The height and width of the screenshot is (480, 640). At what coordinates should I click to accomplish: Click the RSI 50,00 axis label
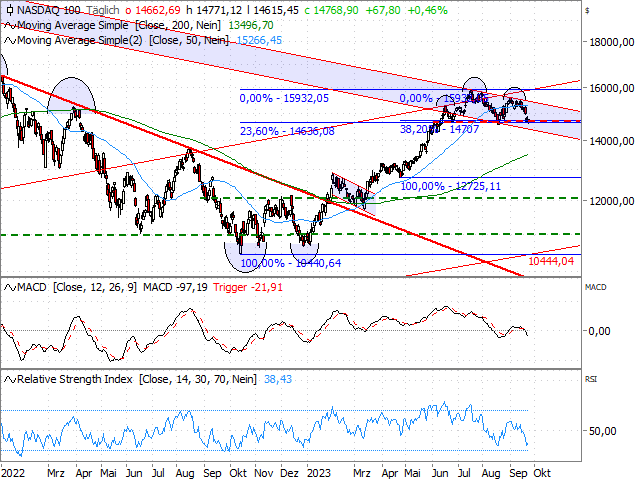tap(602, 431)
